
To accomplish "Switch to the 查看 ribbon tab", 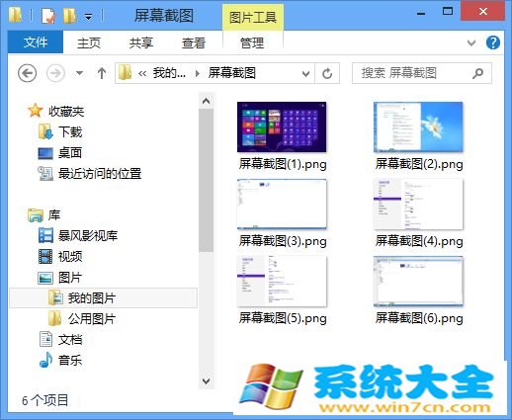I will 194,42.
